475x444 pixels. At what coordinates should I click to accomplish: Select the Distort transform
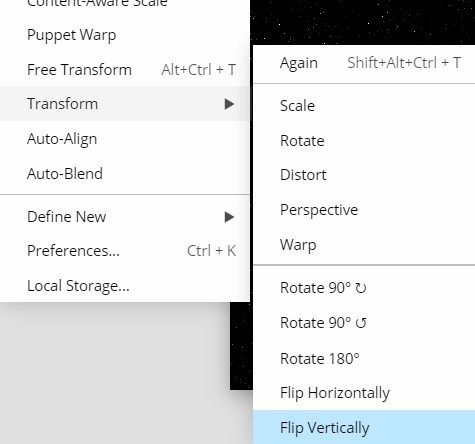coord(364,175)
